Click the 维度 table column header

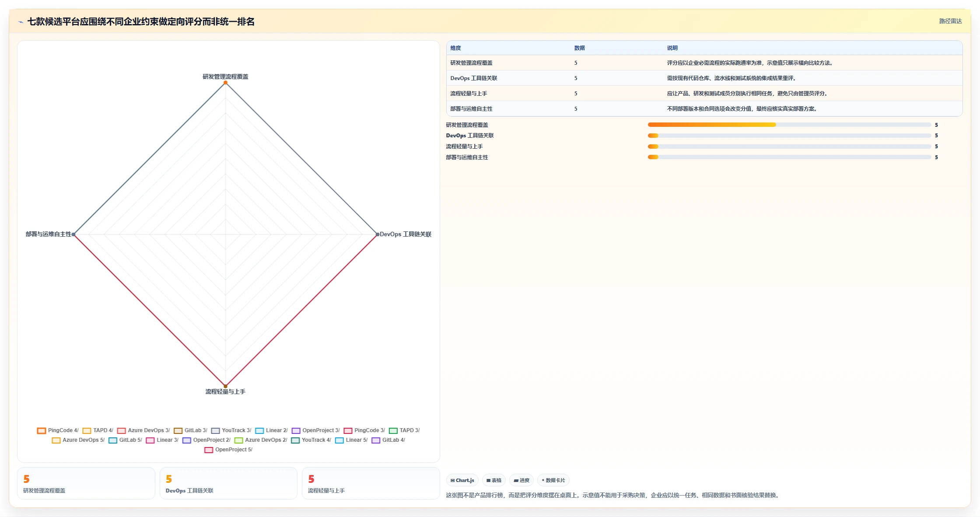[x=455, y=48]
